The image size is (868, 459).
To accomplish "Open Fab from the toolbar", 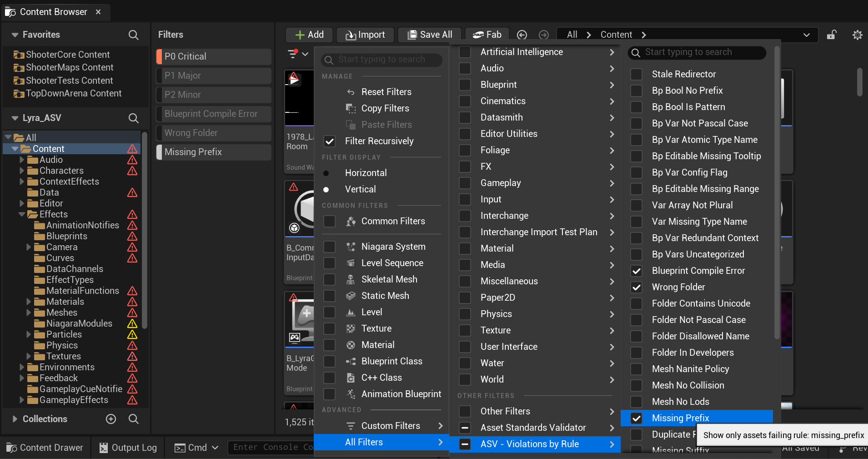I will 487,35.
